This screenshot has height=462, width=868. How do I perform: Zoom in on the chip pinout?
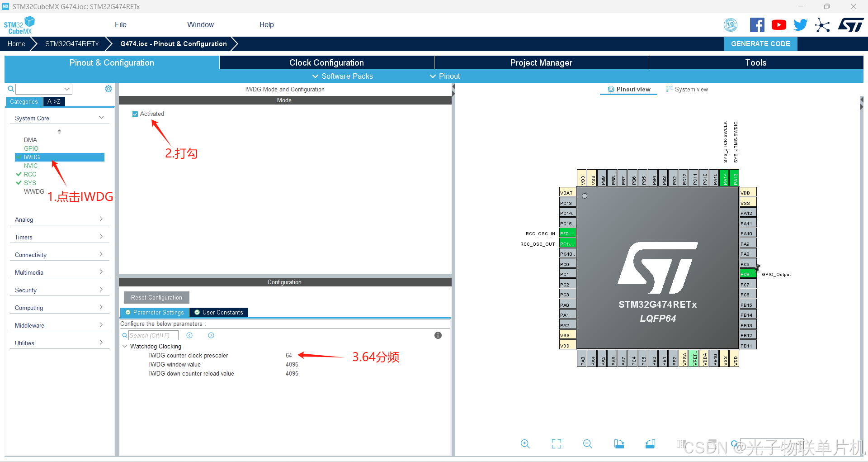coord(525,444)
